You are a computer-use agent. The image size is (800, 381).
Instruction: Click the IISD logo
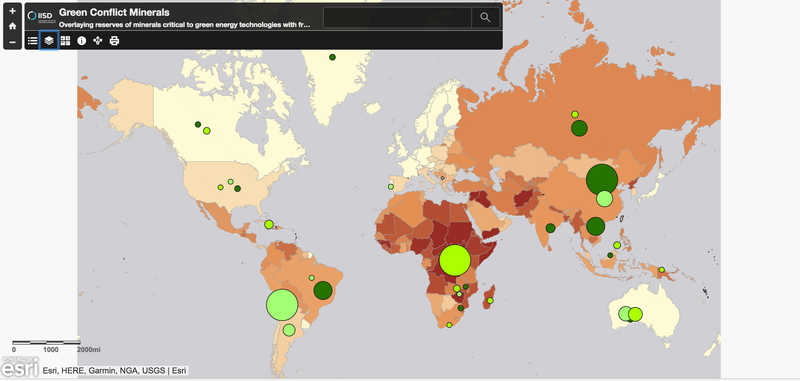pos(40,16)
